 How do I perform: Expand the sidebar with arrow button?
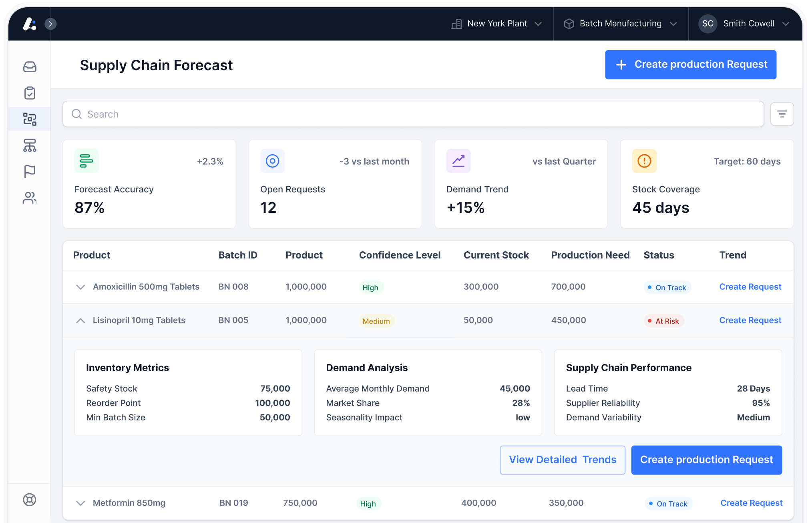50,24
